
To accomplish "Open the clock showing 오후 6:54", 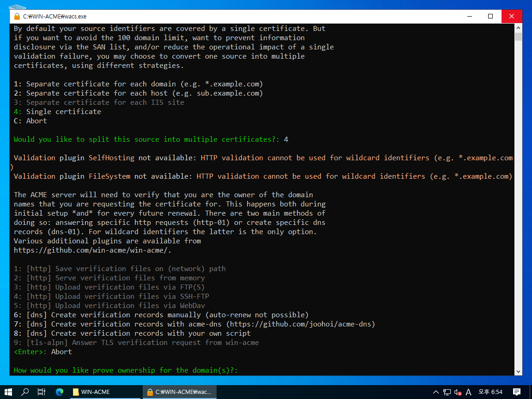I will click(490, 392).
